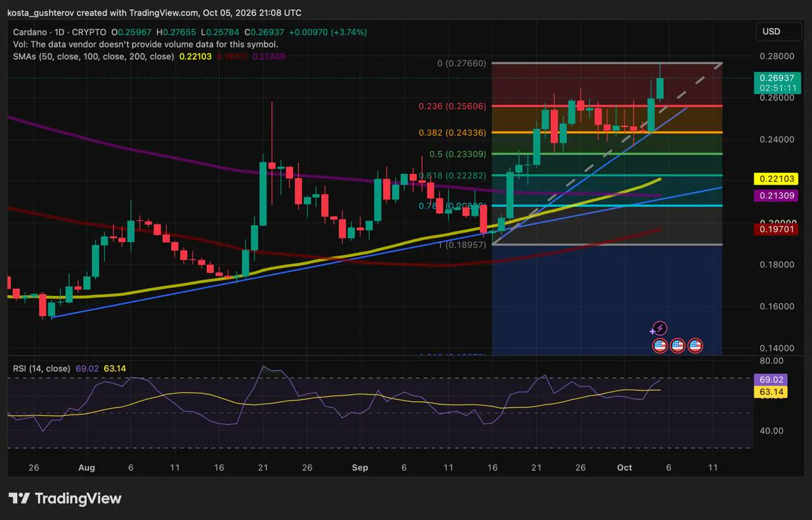Screen dimensions: 812x520
Task: Click the 80.00 RSI scale value
Action: click(771, 361)
